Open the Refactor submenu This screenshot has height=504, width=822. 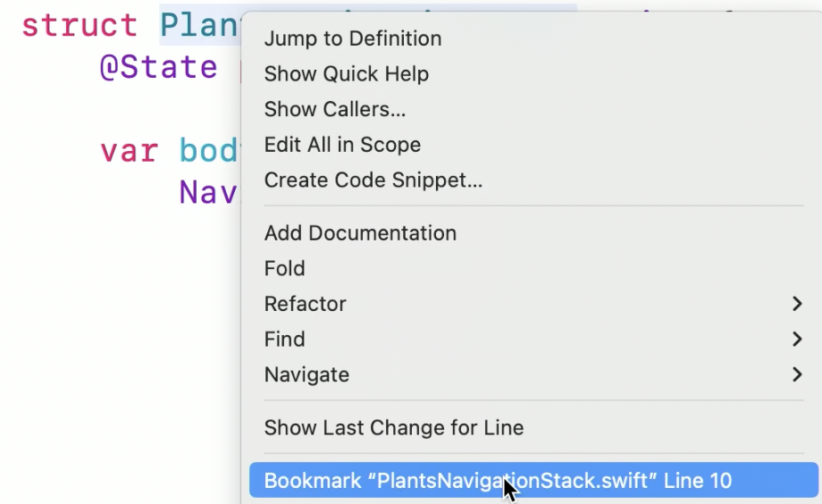pyautogui.click(x=533, y=304)
